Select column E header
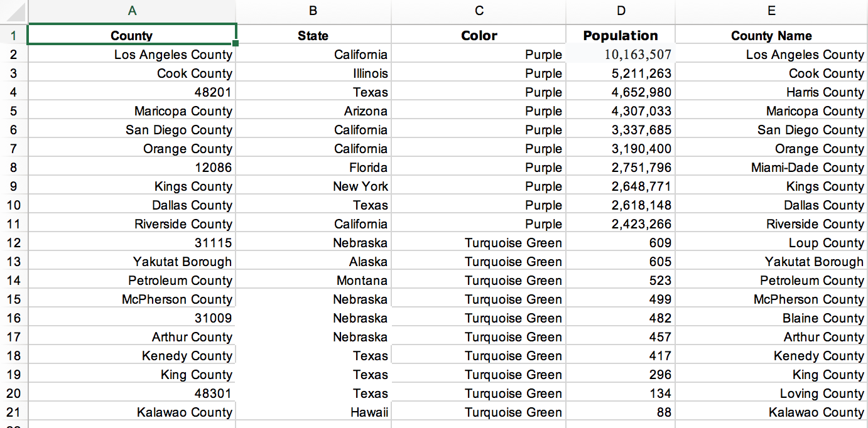Image resolution: width=868 pixels, height=428 pixels. pyautogui.click(x=771, y=11)
